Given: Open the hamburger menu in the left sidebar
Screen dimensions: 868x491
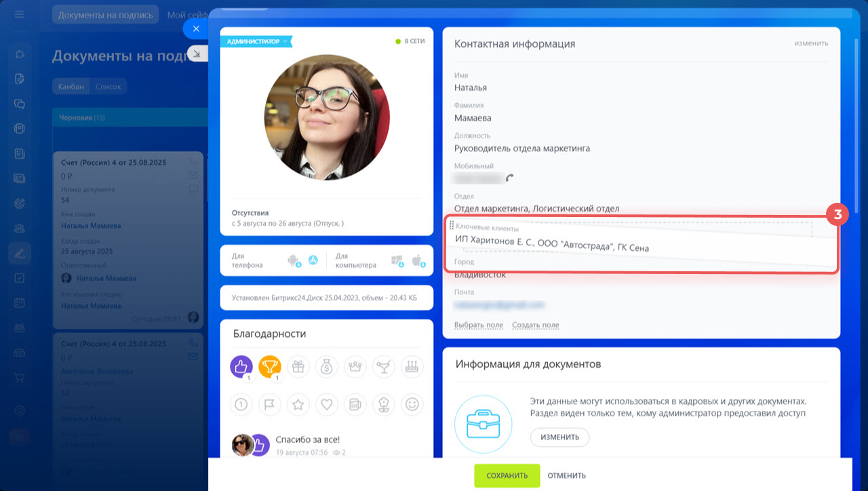Looking at the screenshot, I should click(19, 14).
